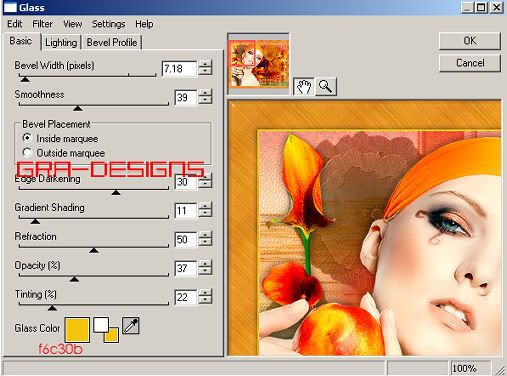Decrease Tinting with the down arrow
The image size is (507, 376).
click(x=205, y=300)
